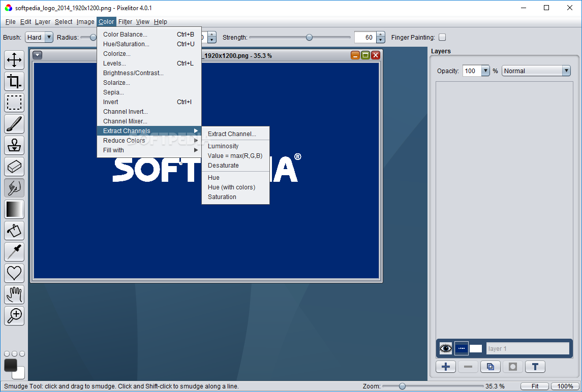Choose Channel Mixer... menu entry
Screen dimensions: 582x392
[149, 121]
